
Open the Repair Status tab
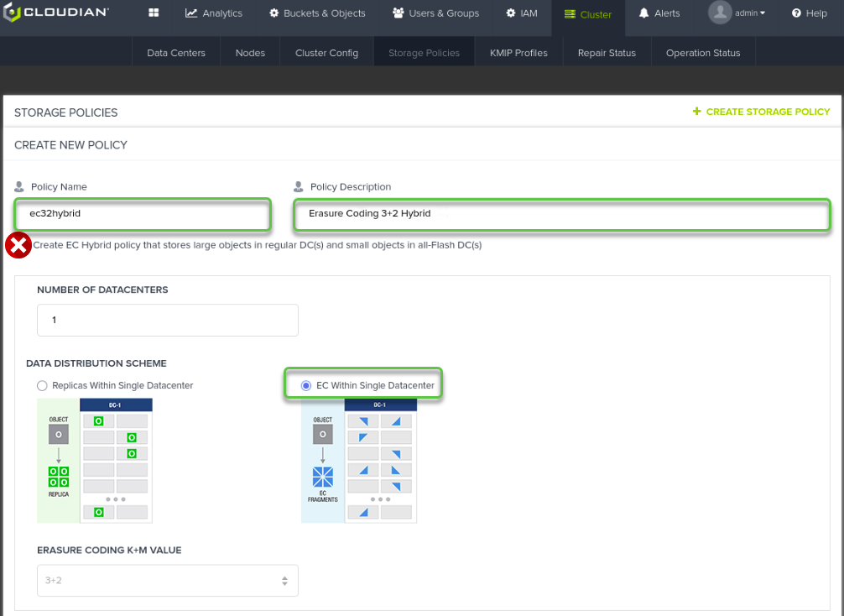(607, 53)
